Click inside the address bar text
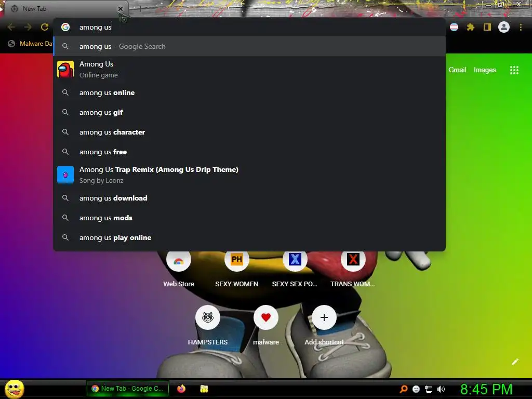Screen dimensions: 532x399 pyautogui.click(x=96, y=27)
